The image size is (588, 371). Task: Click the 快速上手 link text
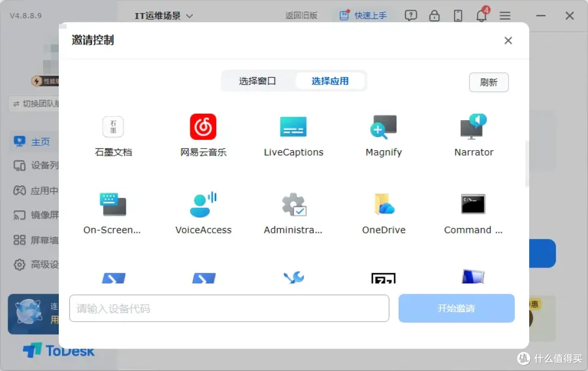(x=371, y=15)
